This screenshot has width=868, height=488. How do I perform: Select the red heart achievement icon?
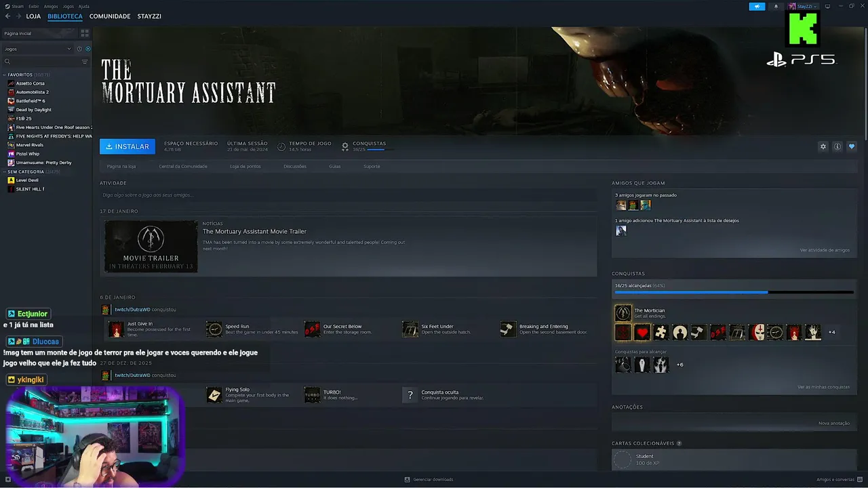pyautogui.click(x=642, y=332)
